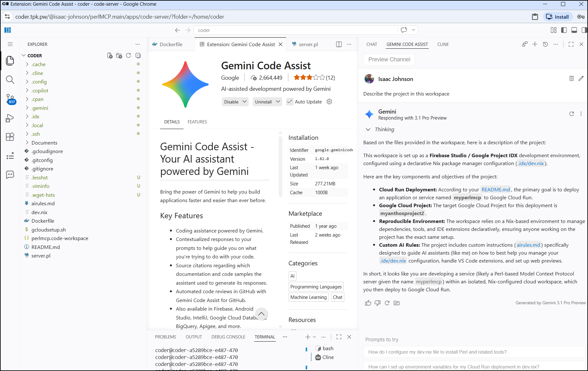Open new terminal profile dropdown arrow
This screenshot has width=588, height=371.
(x=314, y=337)
